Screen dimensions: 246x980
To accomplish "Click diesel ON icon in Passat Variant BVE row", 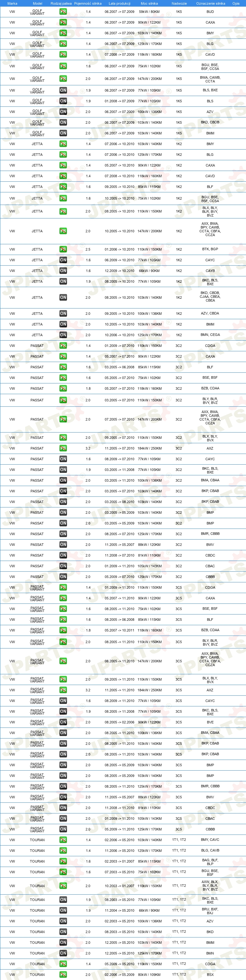I will [x=63, y=722].
